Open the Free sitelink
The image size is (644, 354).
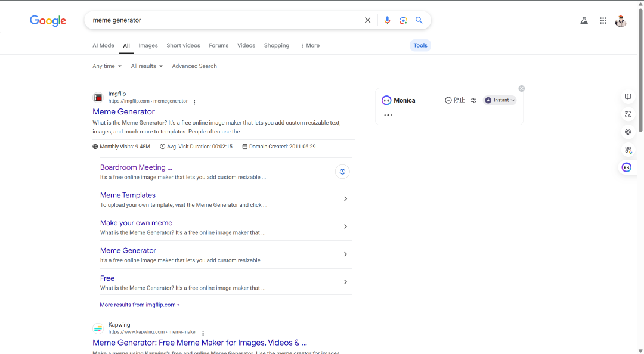[x=107, y=278]
